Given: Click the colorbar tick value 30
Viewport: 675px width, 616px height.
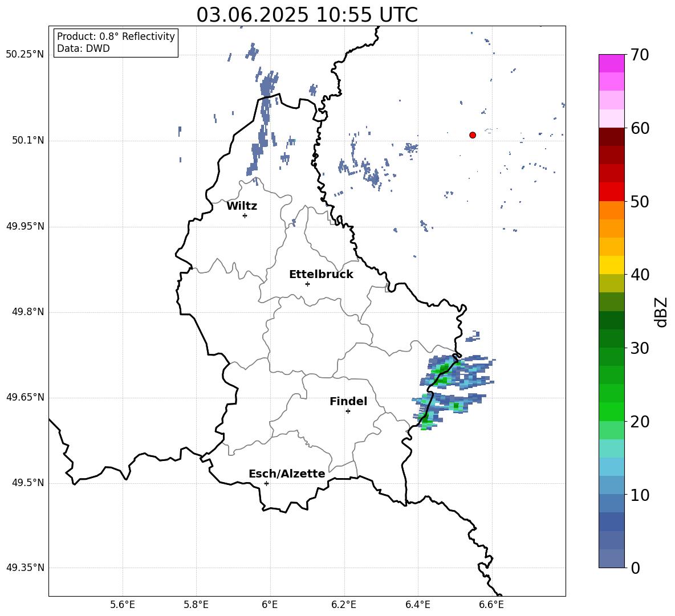Looking at the screenshot, I should 640,348.
